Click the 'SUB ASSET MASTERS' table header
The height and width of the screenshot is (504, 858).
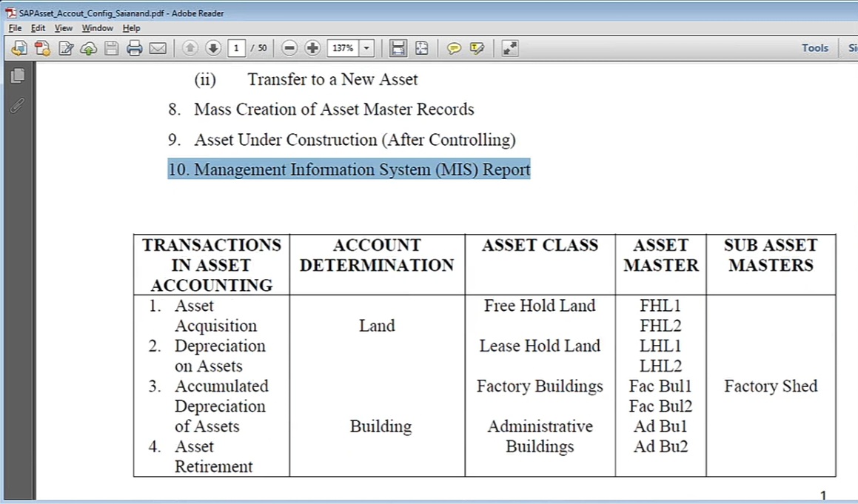click(x=771, y=255)
